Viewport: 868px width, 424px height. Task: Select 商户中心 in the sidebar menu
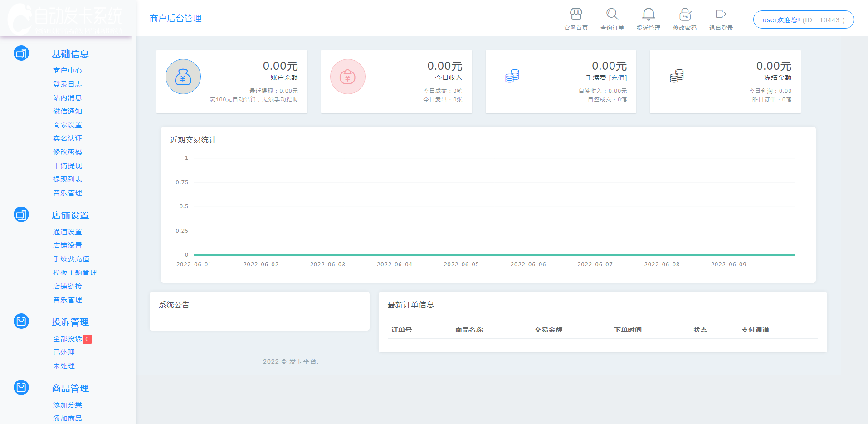pos(67,70)
